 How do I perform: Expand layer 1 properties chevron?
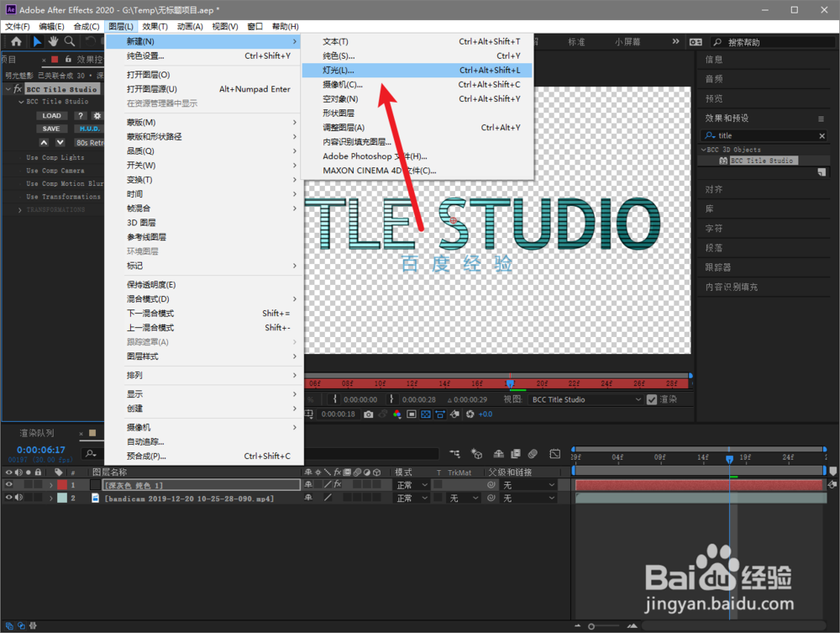coord(51,484)
